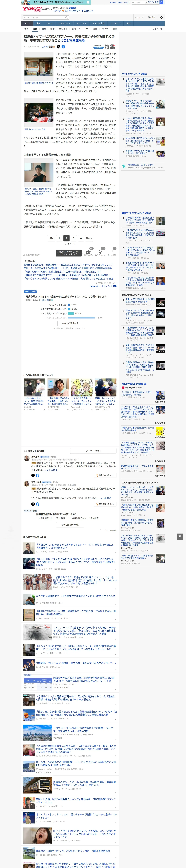Open ヘルプ link at top right

(127, 2)
